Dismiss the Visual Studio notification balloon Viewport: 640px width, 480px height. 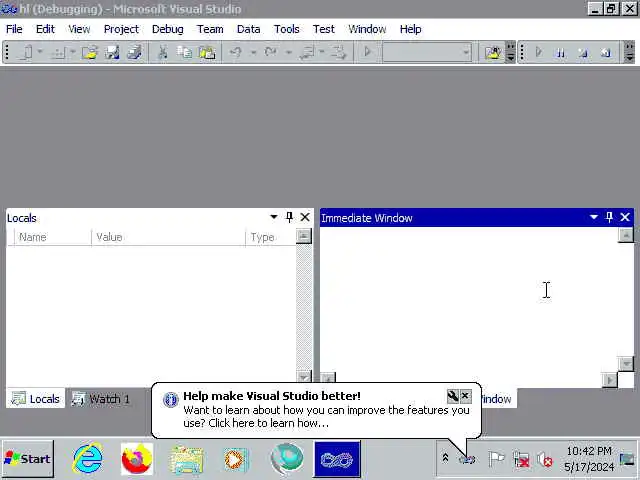click(465, 396)
